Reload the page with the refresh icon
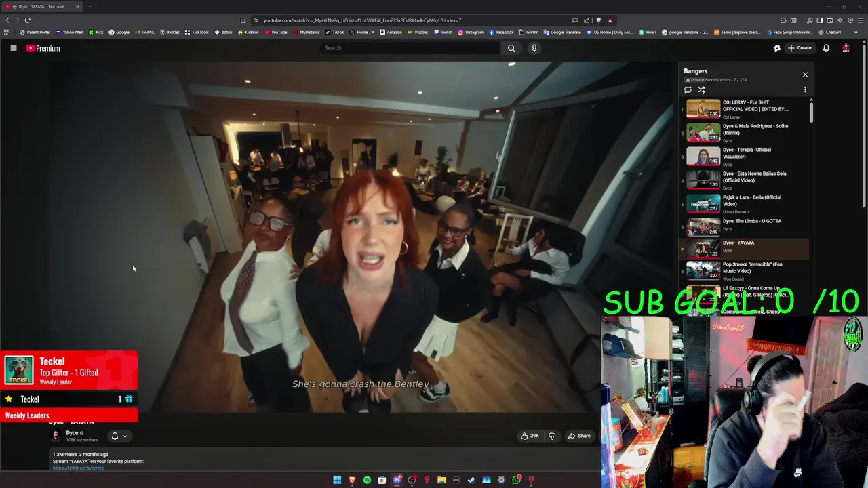Image resolution: width=868 pixels, height=488 pixels. [x=28, y=20]
